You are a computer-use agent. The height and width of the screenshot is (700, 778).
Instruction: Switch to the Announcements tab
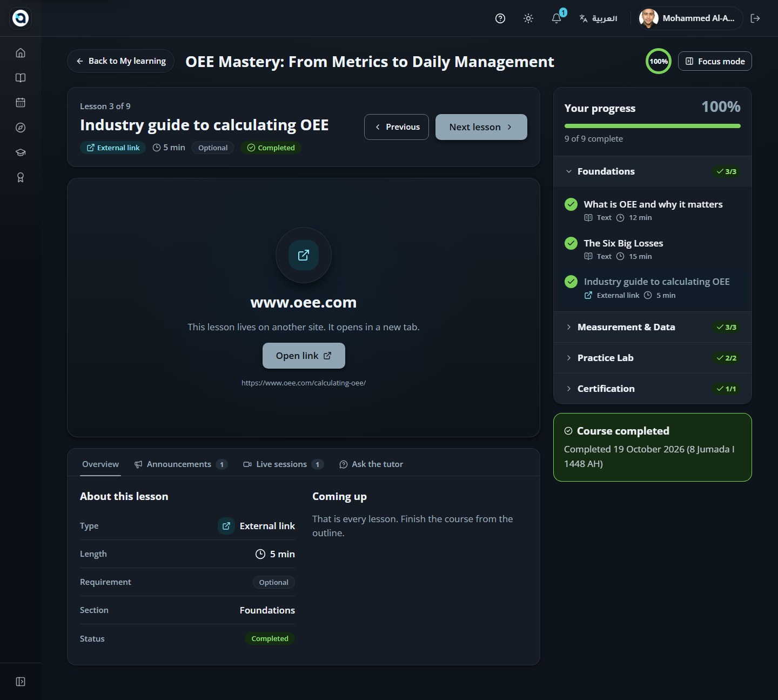(181, 464)
